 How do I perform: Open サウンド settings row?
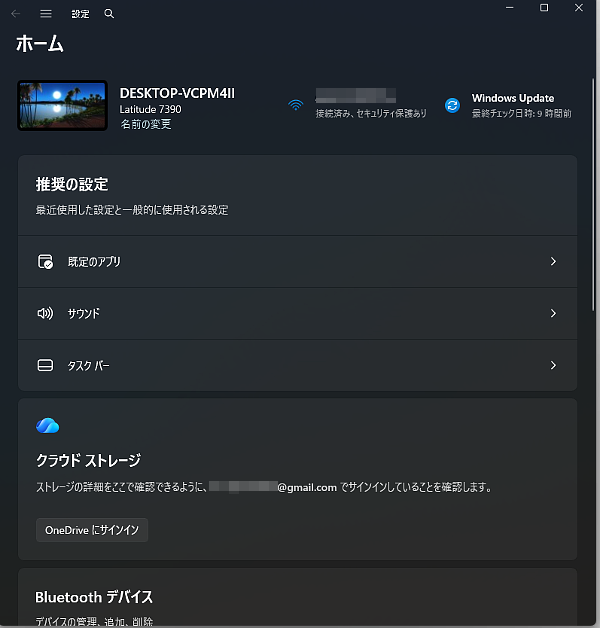pos(298,314)
